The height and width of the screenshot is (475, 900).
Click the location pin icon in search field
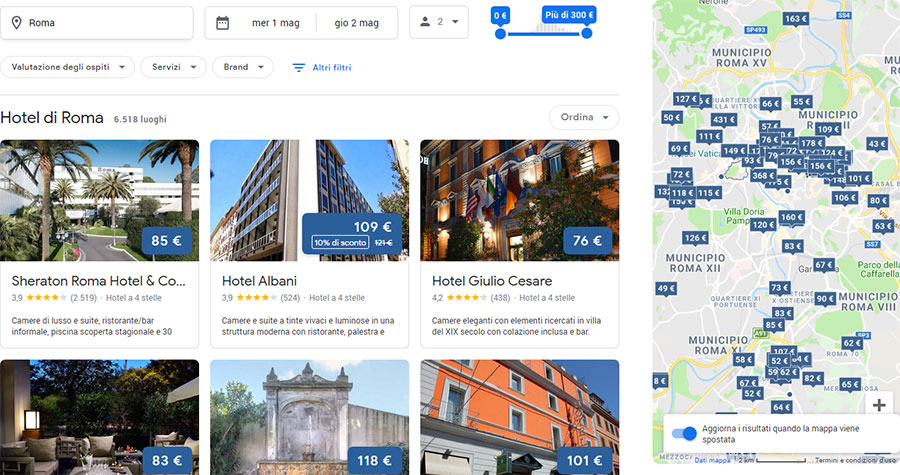tap(17, 22)
